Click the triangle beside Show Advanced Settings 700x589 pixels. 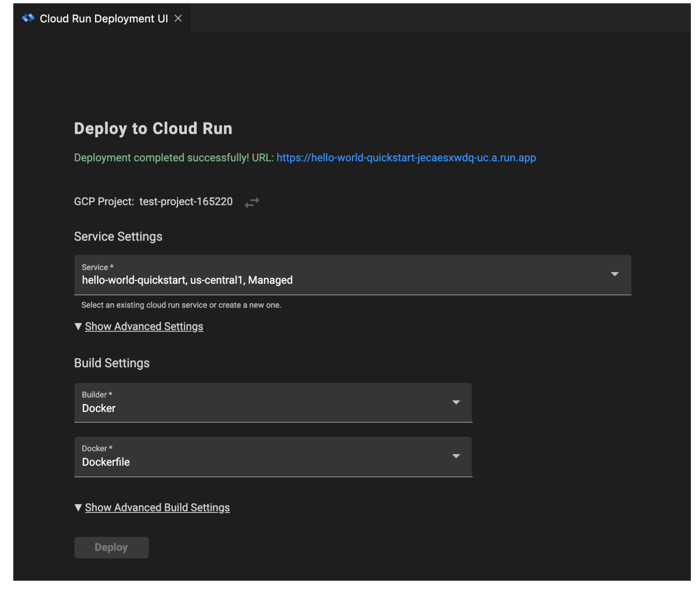pyautogui.click(x=78, y=326)
